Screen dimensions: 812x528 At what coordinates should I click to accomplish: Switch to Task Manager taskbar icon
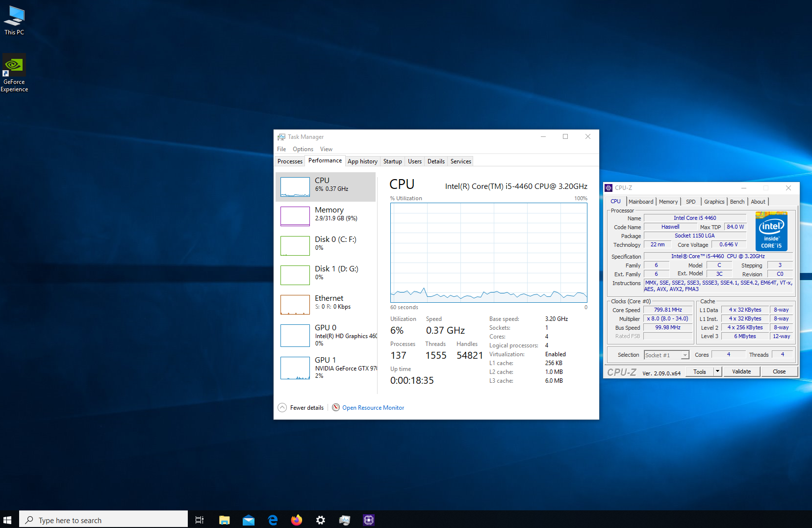point(345,520)
